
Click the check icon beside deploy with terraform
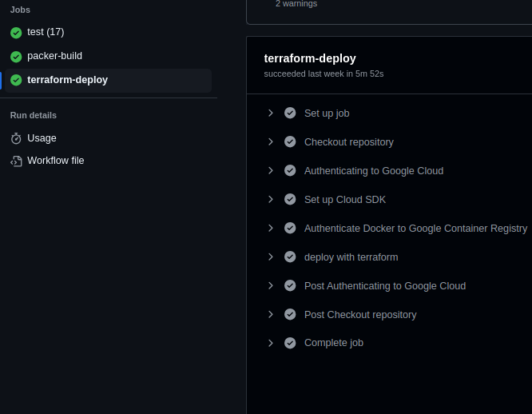click(290, 257)
